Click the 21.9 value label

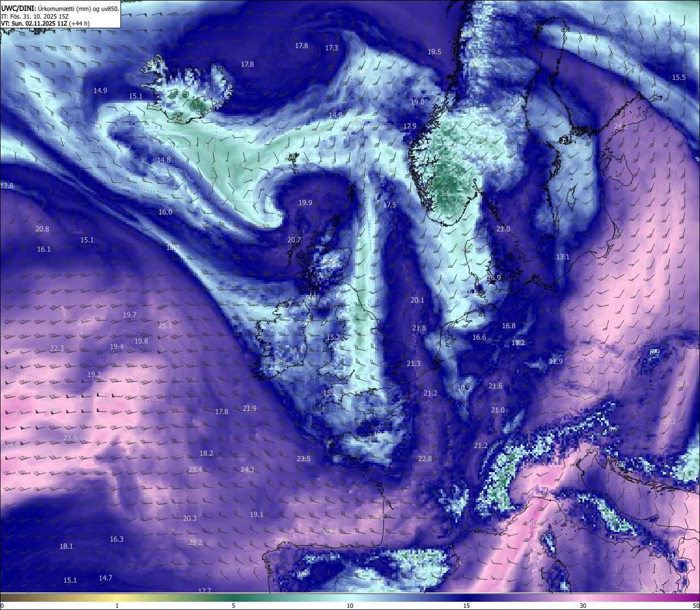pos(249,409)
